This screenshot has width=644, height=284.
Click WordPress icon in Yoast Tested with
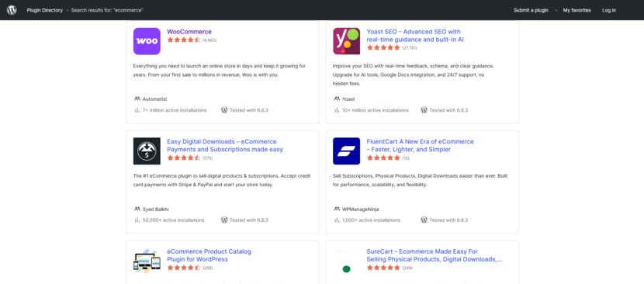point(424,110)
